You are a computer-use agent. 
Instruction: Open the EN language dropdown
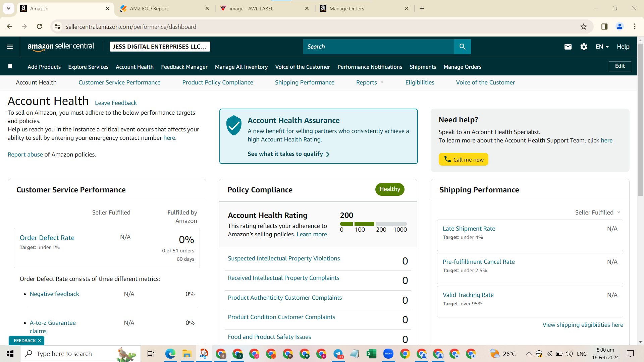pos(602,47)
